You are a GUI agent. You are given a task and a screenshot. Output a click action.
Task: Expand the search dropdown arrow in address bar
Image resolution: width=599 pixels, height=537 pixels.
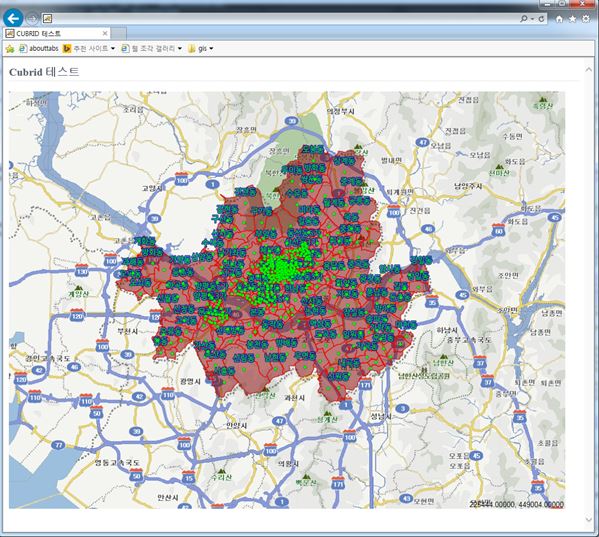532,19
